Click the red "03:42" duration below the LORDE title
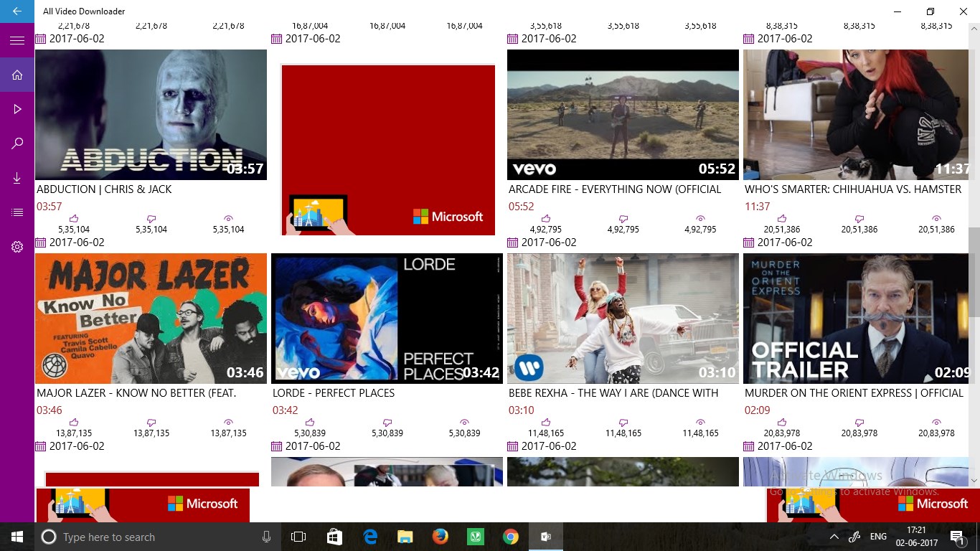980x551 pixels. [x=286, y=410]
